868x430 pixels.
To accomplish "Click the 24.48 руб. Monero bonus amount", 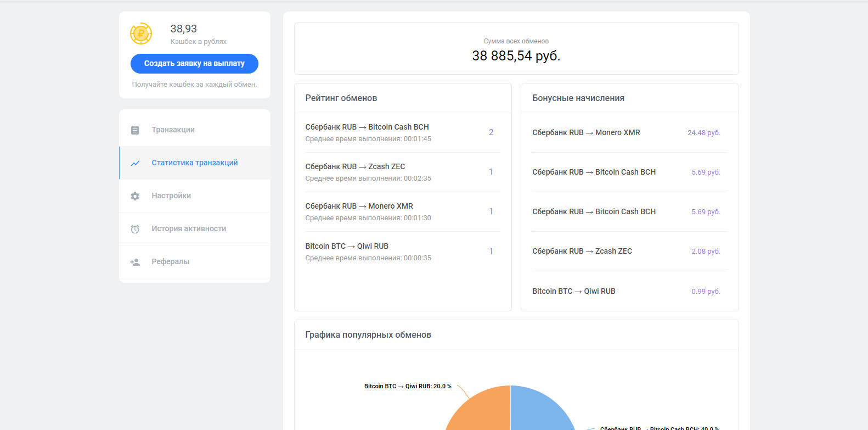I will pos(703,133).
